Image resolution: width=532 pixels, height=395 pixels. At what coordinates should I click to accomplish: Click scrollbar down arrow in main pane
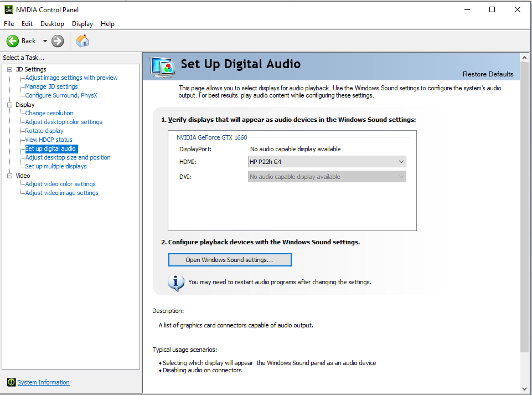[524, 389]
